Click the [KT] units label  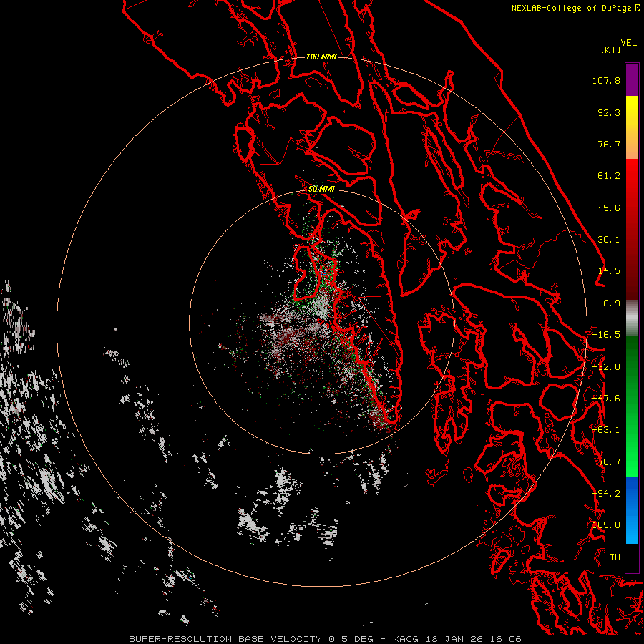[x=611, y=49]
